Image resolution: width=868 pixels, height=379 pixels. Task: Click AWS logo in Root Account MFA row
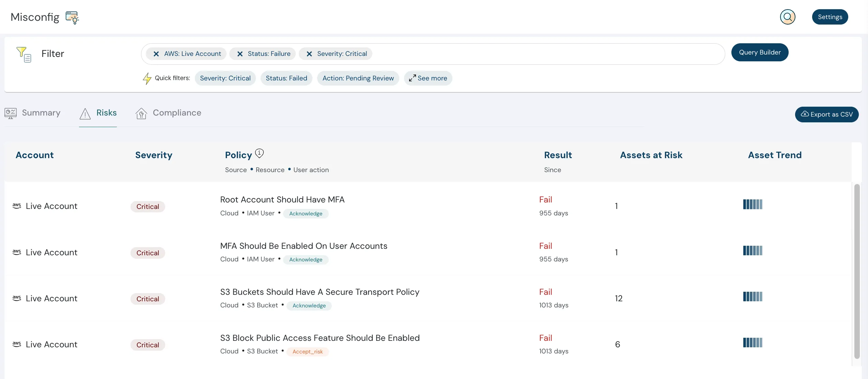(x=17, y=206)
